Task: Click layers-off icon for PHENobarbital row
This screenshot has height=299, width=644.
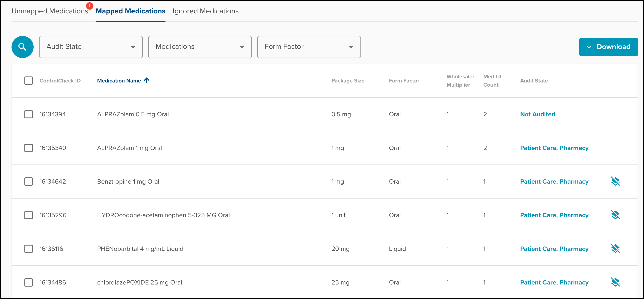Action: [x=615, y=249]
